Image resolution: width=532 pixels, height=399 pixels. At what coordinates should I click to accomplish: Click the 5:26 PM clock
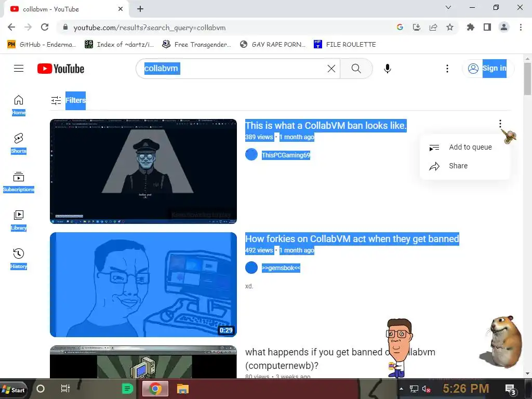tap(466, 389)
